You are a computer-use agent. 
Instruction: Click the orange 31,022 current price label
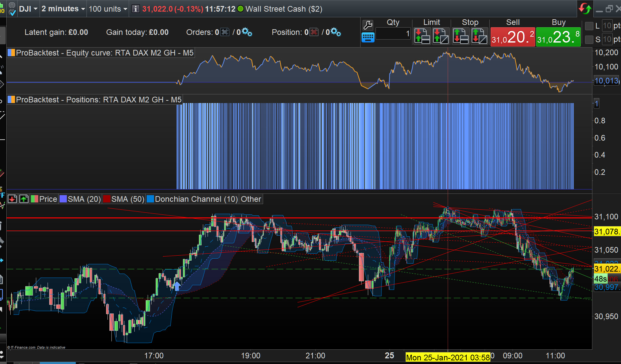(607, 269)
